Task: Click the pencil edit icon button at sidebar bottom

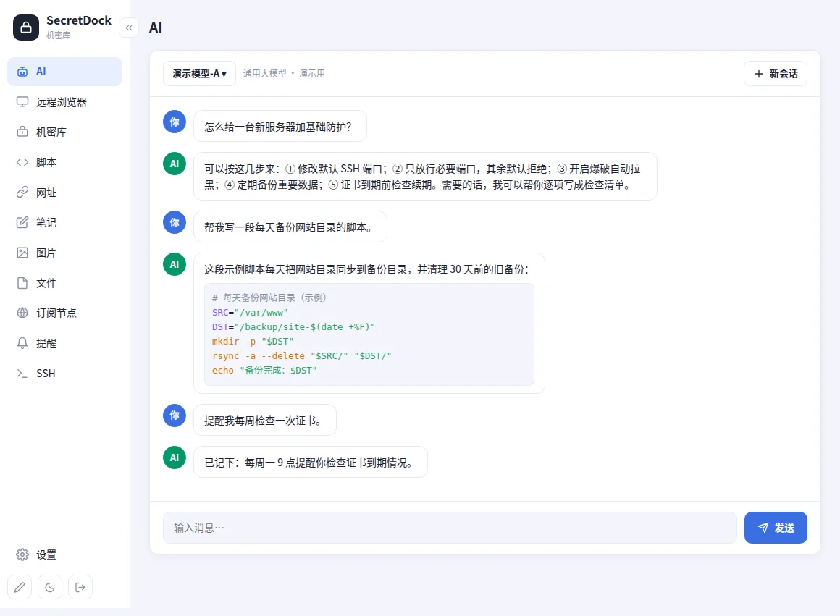Action: tap(20, 588)
